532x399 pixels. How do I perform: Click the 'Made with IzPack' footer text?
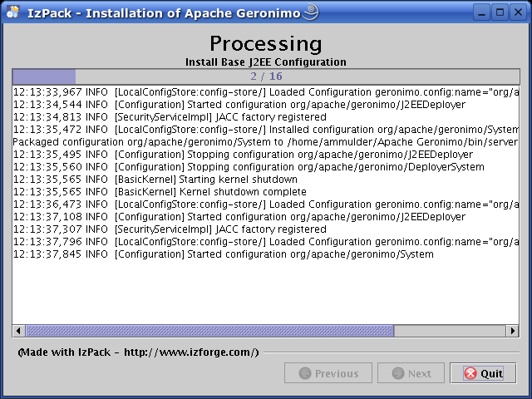139,352
